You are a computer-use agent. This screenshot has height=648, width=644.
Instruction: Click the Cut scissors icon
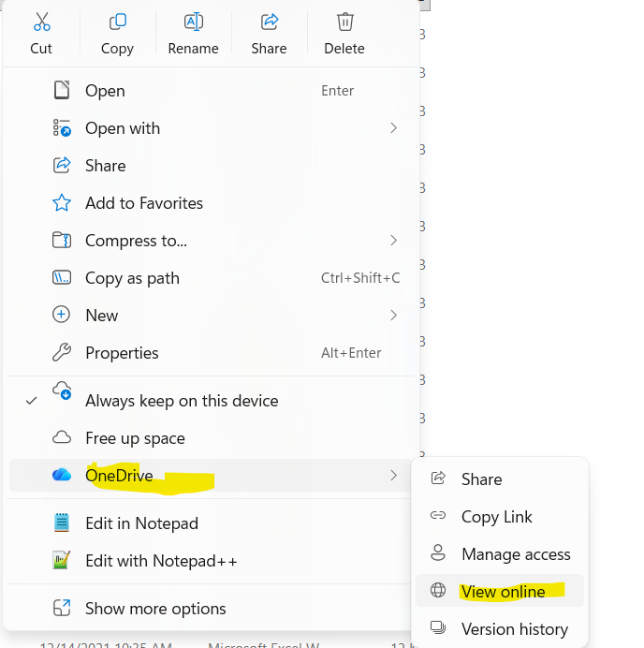click(42, 22)
